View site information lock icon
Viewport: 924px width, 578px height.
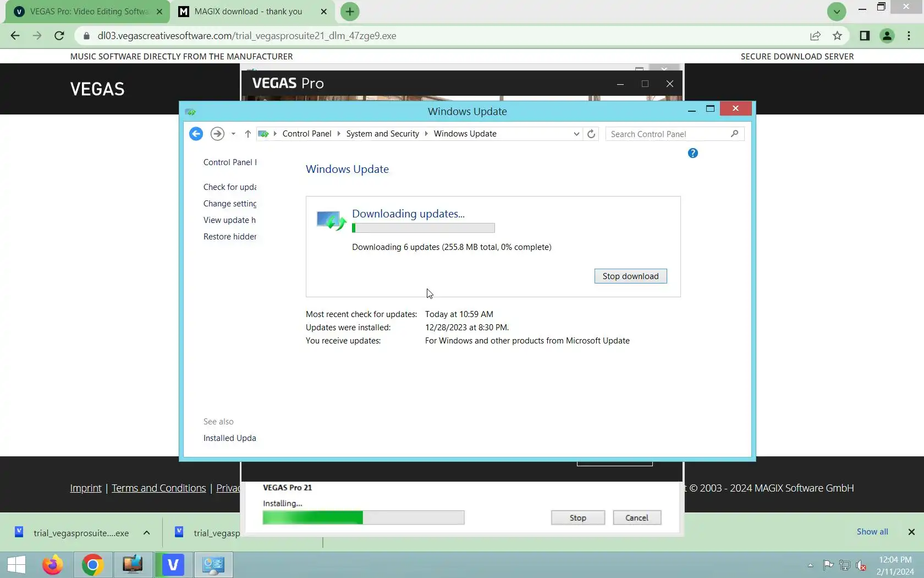86,36
